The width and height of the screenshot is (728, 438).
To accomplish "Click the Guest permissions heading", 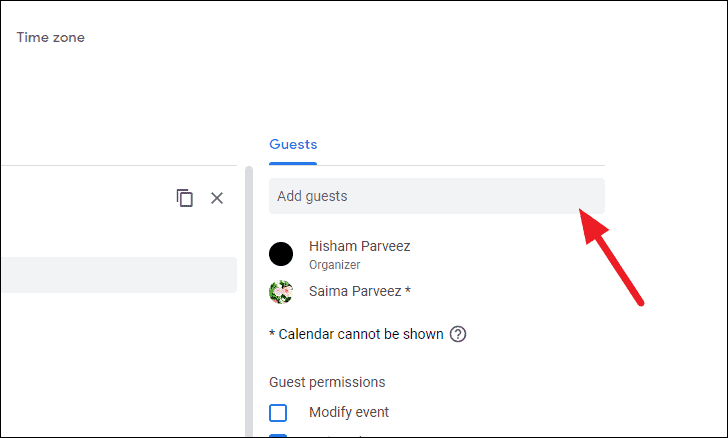I will coord(327,382).
